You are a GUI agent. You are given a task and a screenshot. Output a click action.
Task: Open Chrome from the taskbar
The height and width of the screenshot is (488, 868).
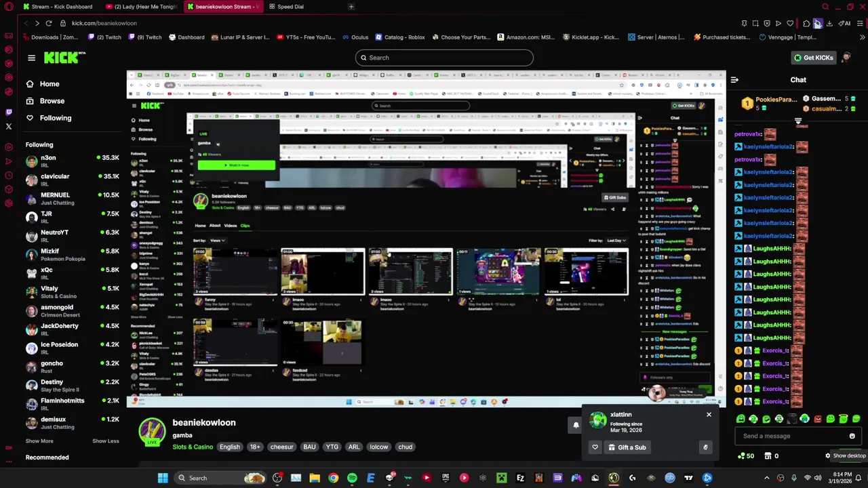pyautogui.click(x=333, y=478)
